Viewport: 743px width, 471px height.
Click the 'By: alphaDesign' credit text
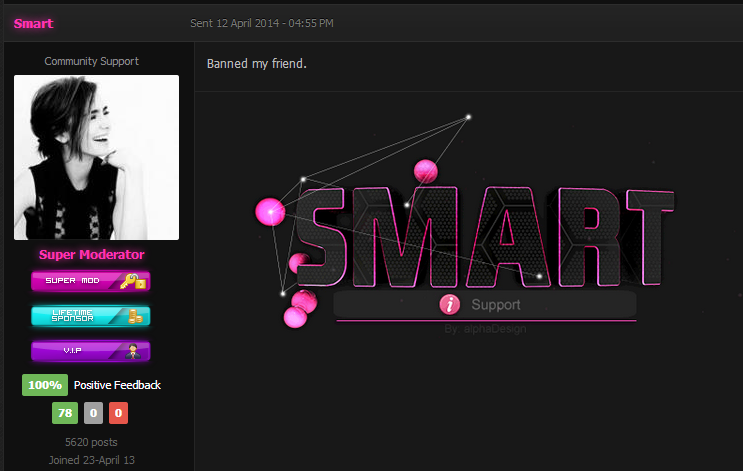point(485,329)
